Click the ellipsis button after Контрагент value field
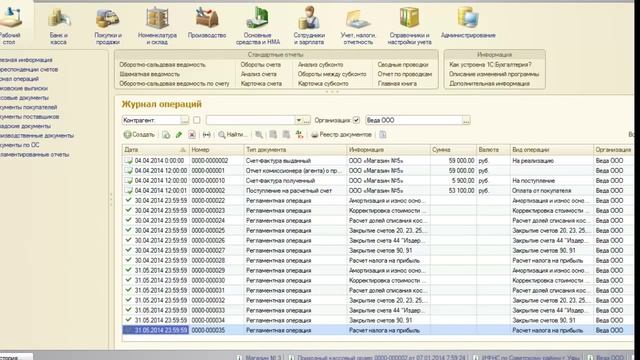 (x=307, y=120)
